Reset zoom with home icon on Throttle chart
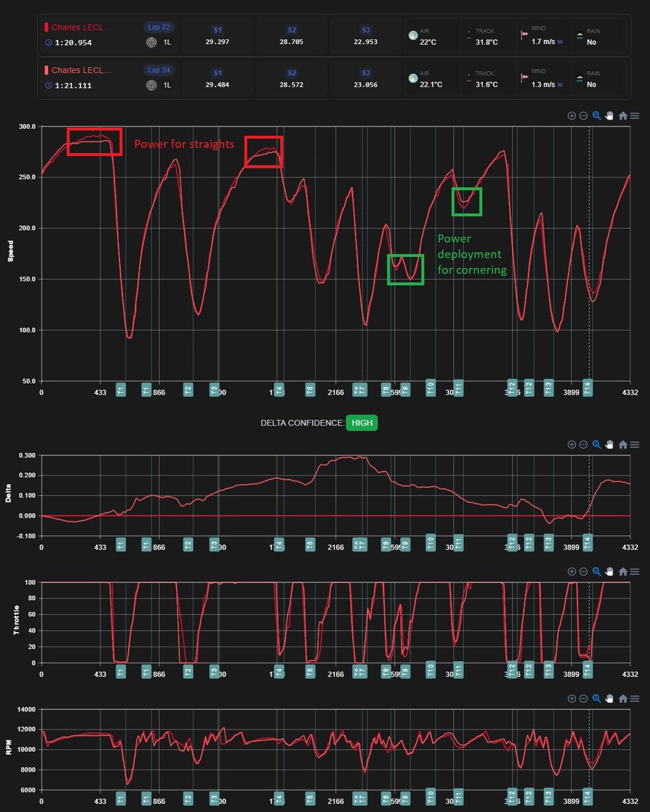 (623, 572)
